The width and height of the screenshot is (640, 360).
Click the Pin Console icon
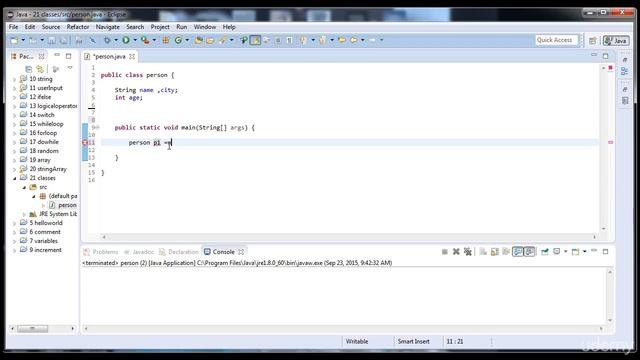[544, 252]
